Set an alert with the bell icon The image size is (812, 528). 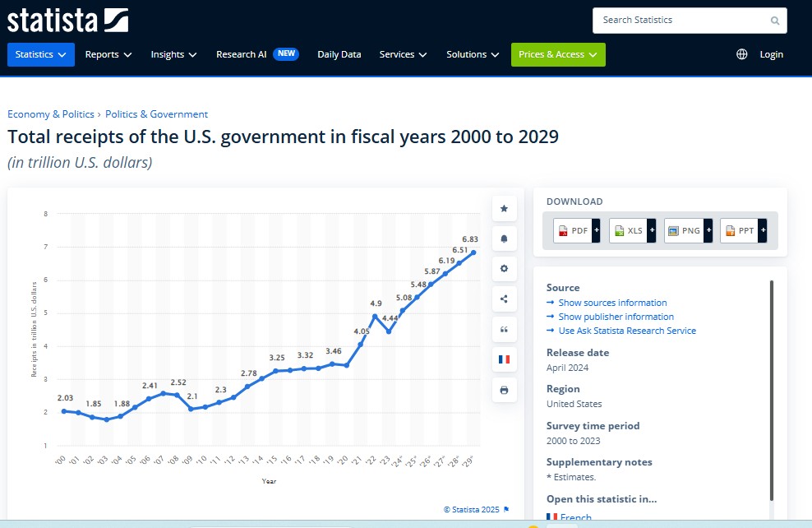pyautogui.click(x=504, y=239)
